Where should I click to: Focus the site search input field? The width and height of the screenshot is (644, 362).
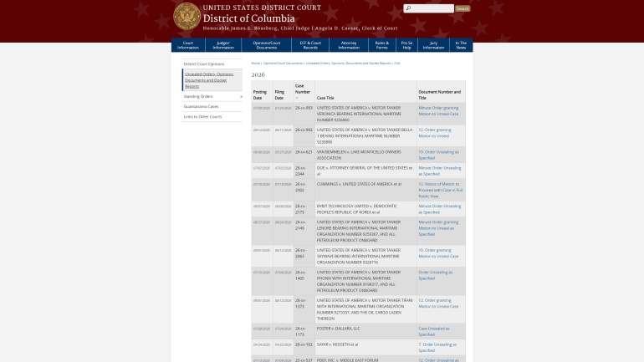point(428,8)
